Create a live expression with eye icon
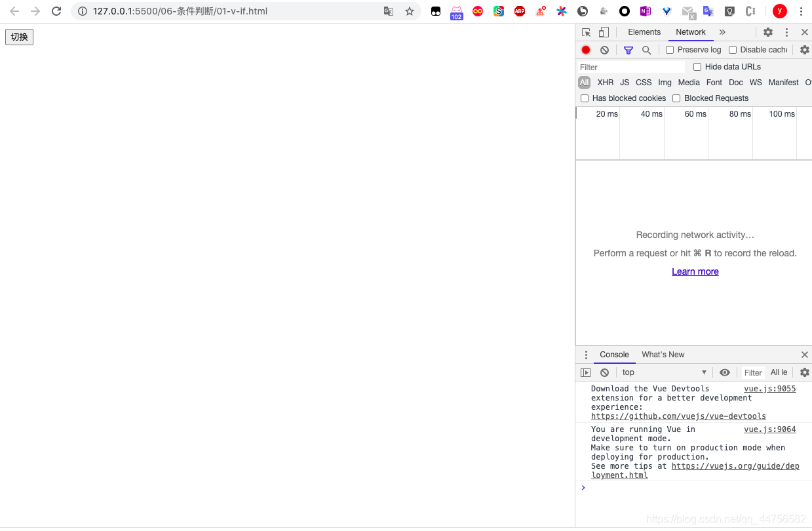 (725, 372)
